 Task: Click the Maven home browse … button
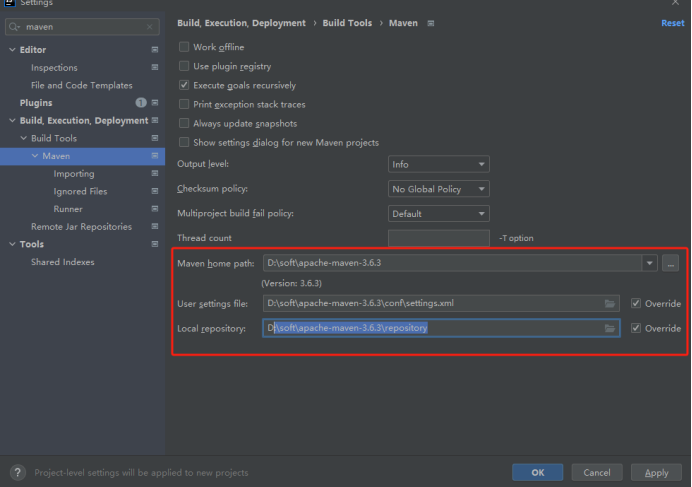point(670,264)
